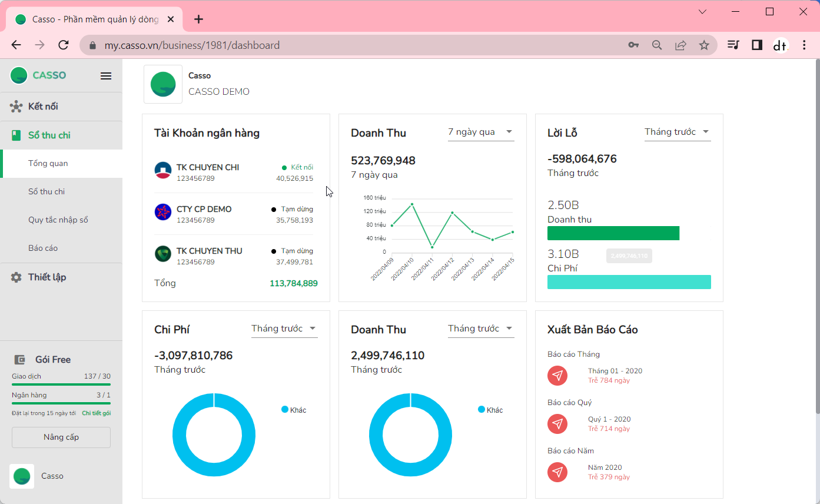820x504 pixels.
Task: Click the Chi tiết gói link
Action: [x=96, y=413]
